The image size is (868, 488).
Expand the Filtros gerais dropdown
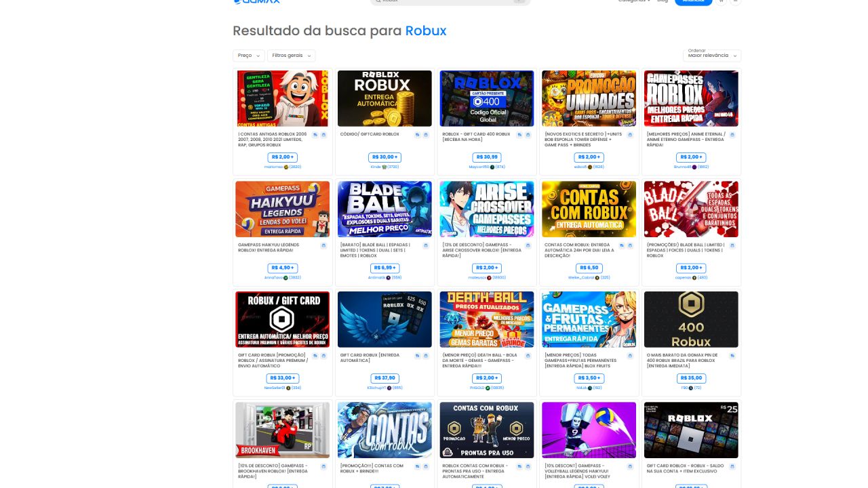click(292, 55)
